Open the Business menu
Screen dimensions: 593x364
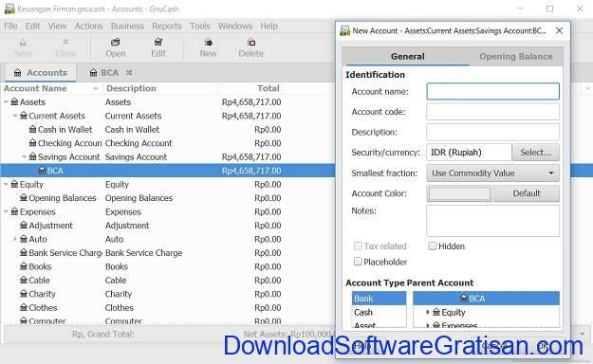tap(127, 27)
